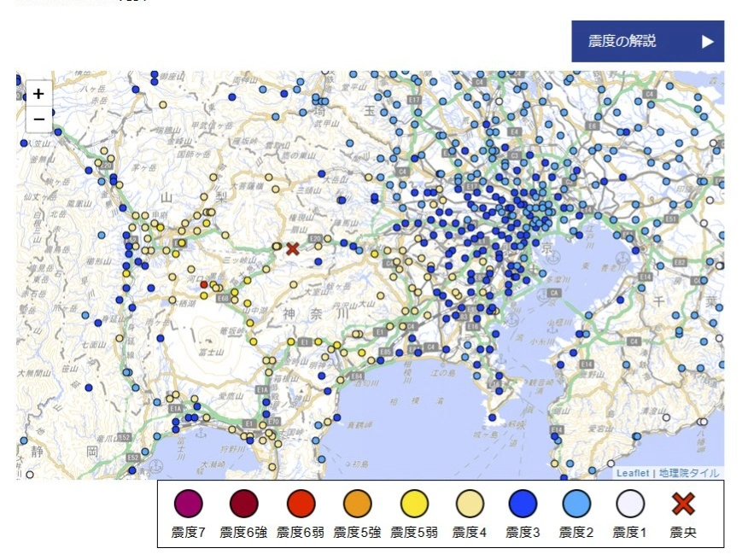This screenshot has height=560, width=748.
Task: Click the 震度4 legend label
Action: 470,533
